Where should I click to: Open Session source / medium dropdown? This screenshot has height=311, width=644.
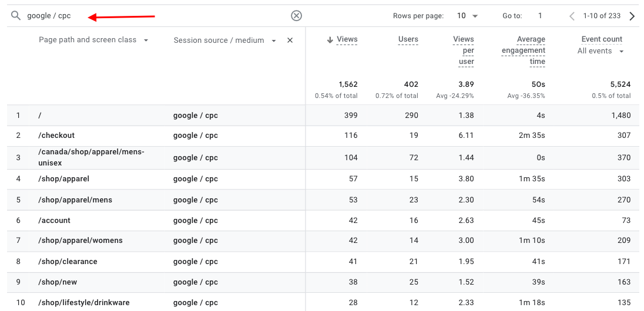pyautogui.click(x=274, y=41)
